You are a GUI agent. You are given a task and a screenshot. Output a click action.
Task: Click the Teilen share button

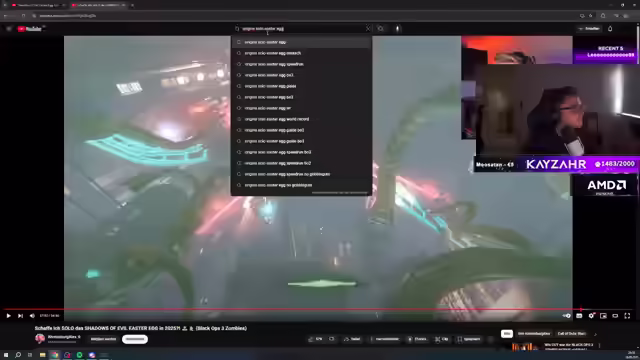click(x=352, y=339)
